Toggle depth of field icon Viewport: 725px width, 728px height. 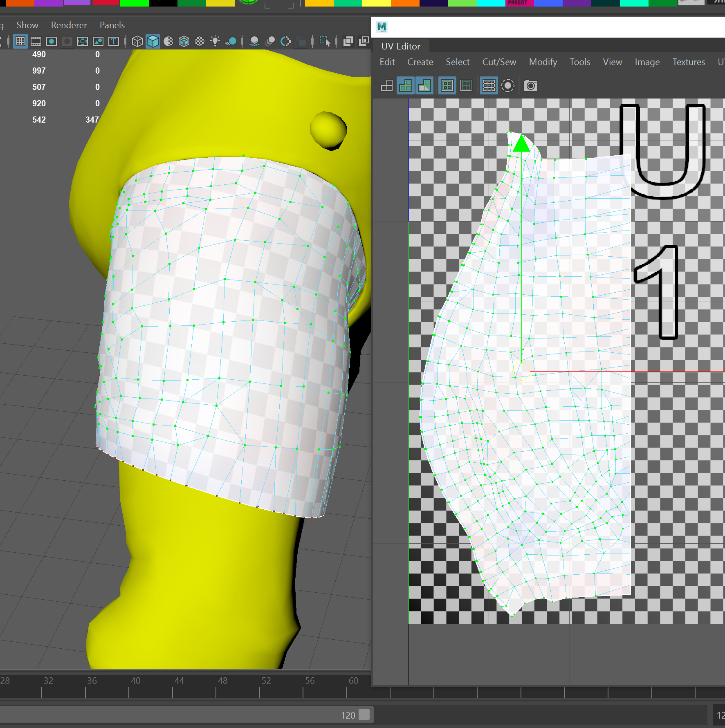point(301,41)
